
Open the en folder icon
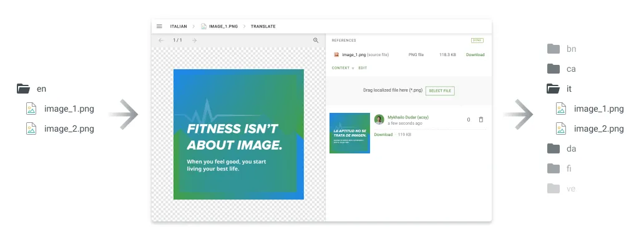(x=24, y=89)
